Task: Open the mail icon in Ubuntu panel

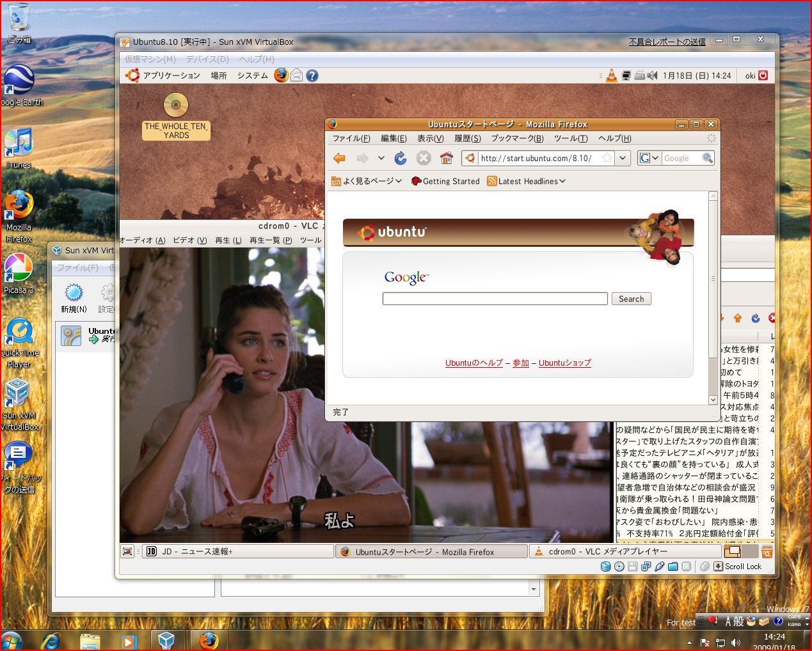Action: (297, 75)
